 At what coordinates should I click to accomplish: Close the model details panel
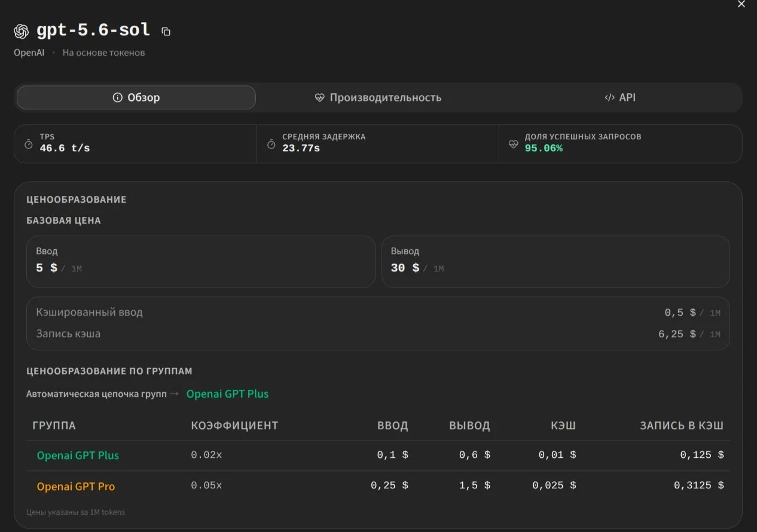click(741, 4)
